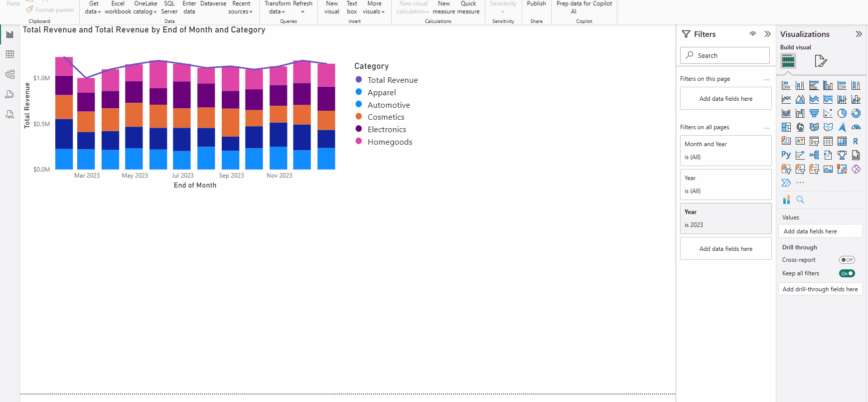
Task: Switch to Table view in left sidebar
Action: pyautogui.click(x=10, y=54)
